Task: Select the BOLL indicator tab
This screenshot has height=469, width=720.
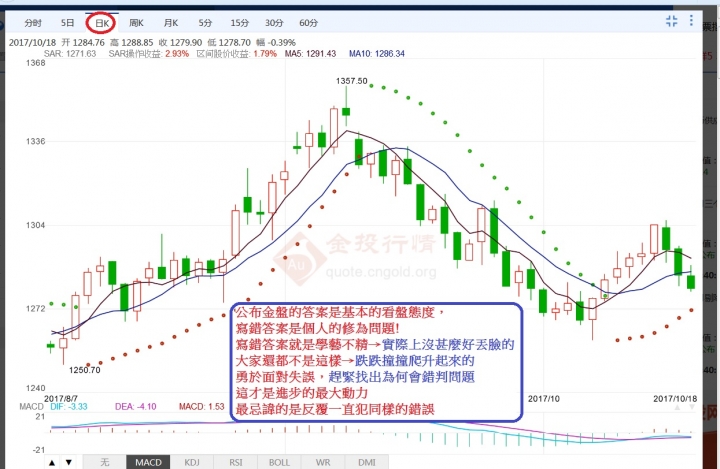Action: (279, 462)
